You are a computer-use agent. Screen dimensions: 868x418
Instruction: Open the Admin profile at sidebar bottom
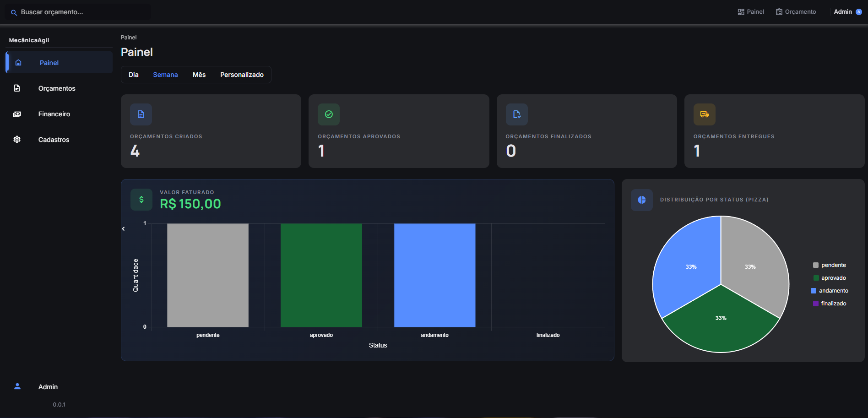click(x=59, y=387)
